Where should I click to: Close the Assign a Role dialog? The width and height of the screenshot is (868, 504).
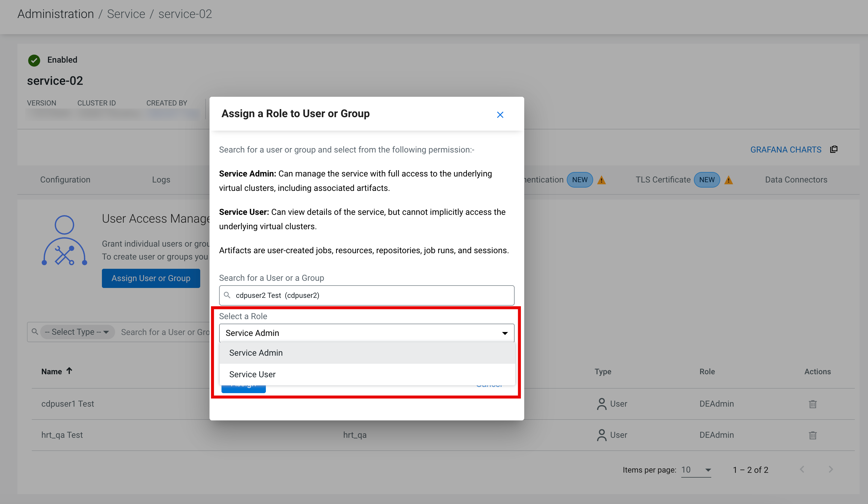500,115
